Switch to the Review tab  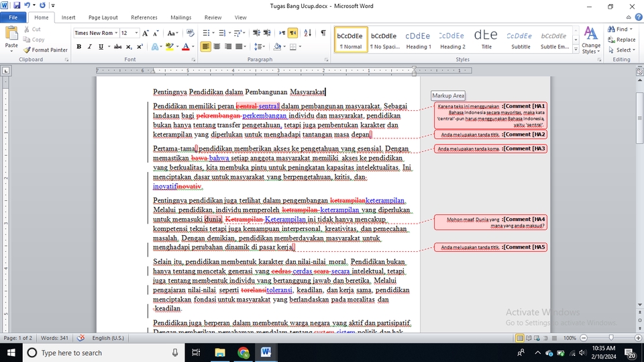tap(213, 17)
